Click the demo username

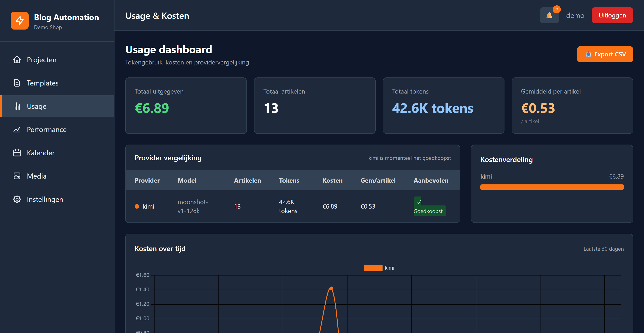pos(575,15)
